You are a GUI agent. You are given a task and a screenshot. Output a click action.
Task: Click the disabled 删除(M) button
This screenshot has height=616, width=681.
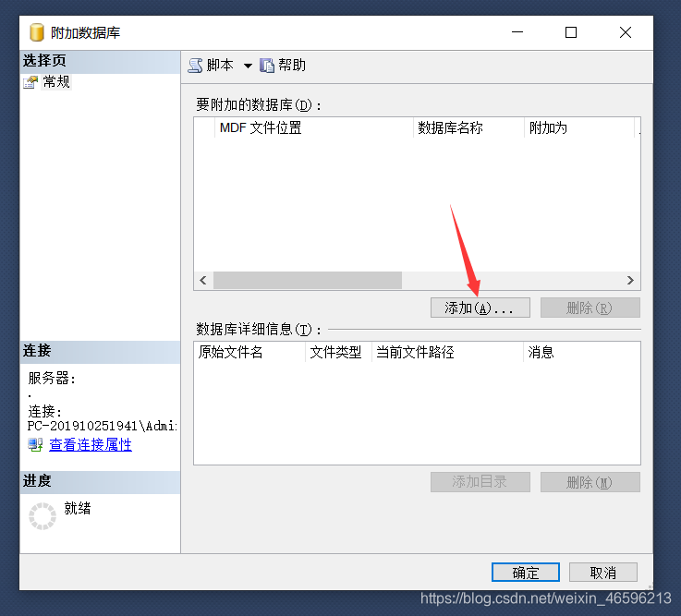590,482
